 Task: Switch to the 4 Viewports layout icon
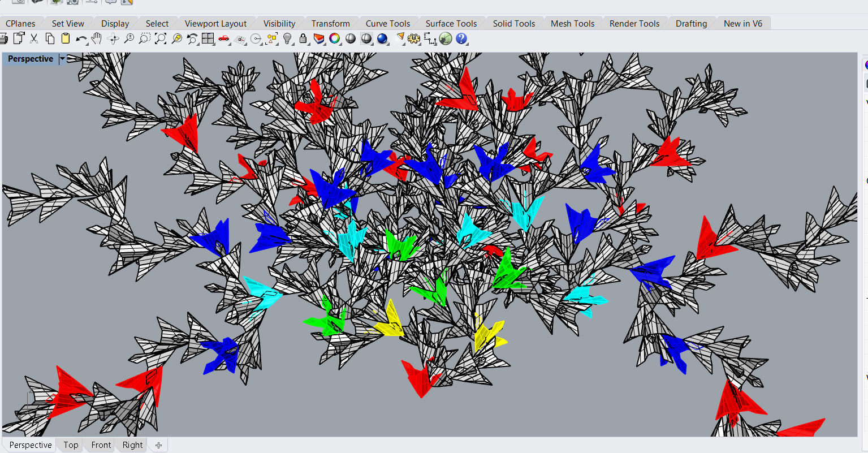pyautogui.click(x=208, y=38)
